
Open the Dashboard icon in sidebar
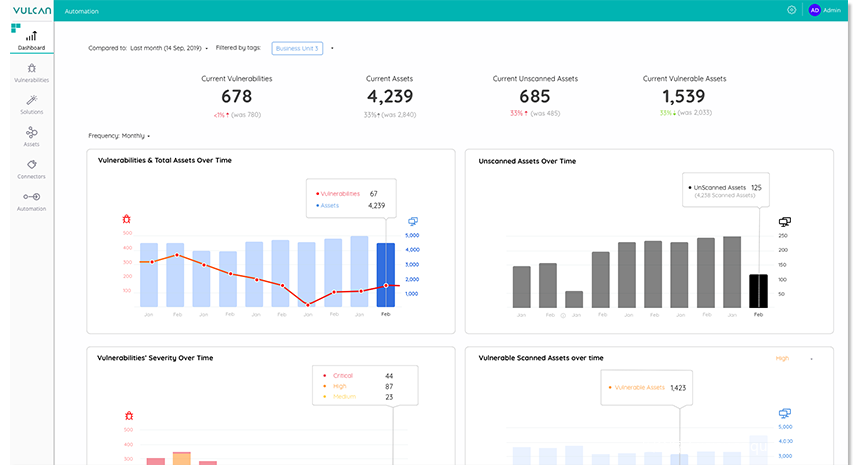pyautogui.click(x=31, y=37)
